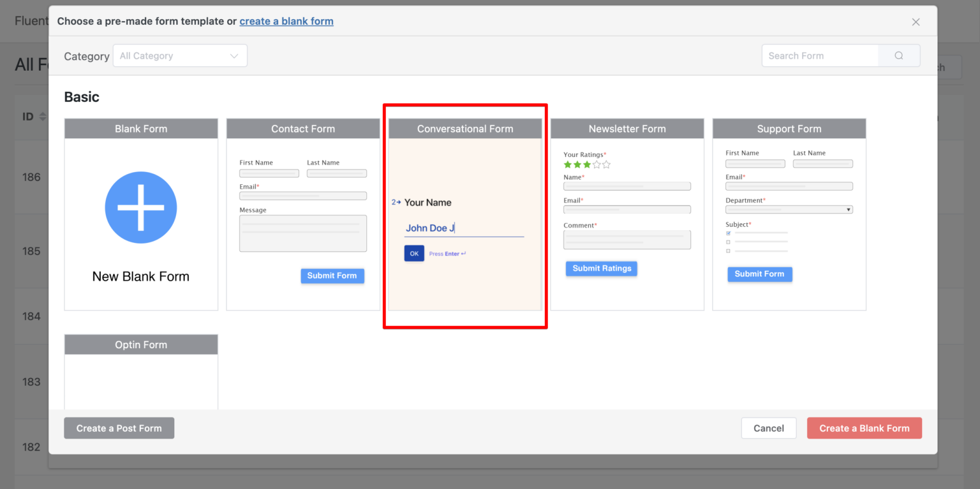Click the OK button in Conversational Form preview
980x489 pixels.
point(414,253)
